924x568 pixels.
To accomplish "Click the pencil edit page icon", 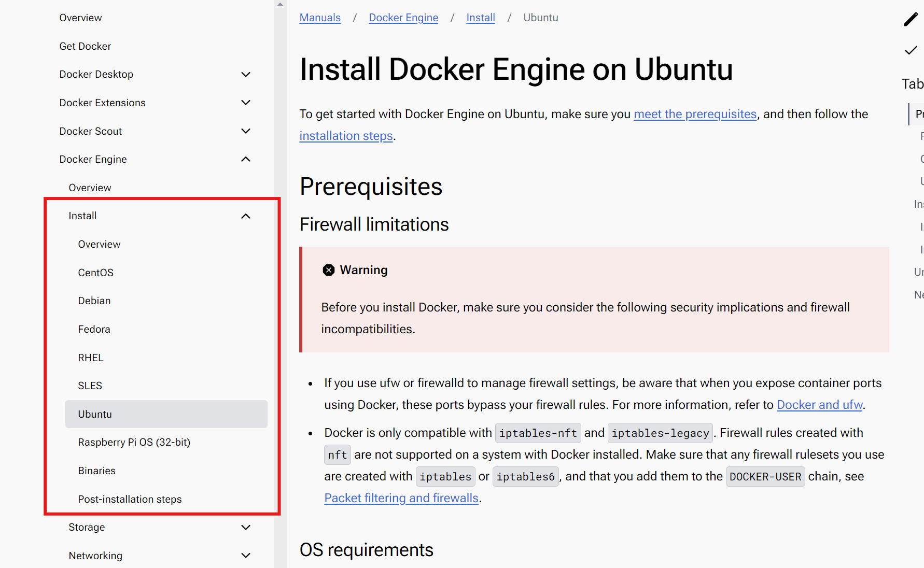I will point(911,19).
